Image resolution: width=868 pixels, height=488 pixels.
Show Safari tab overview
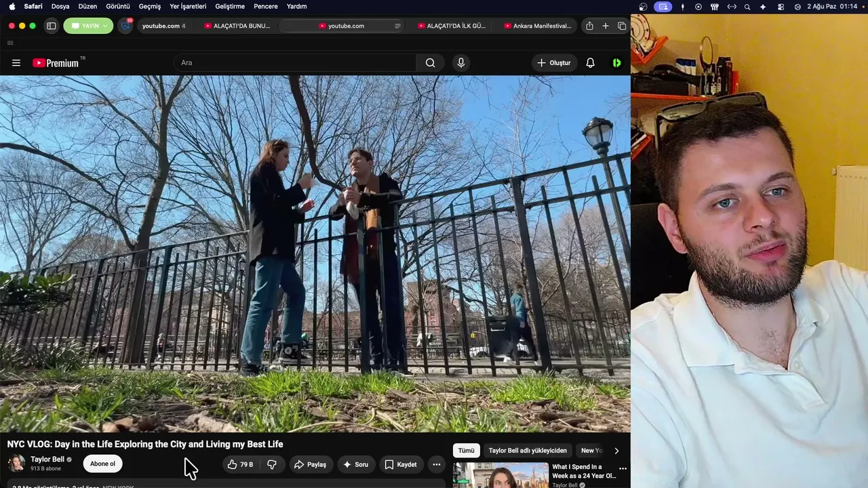pos(622,26)
